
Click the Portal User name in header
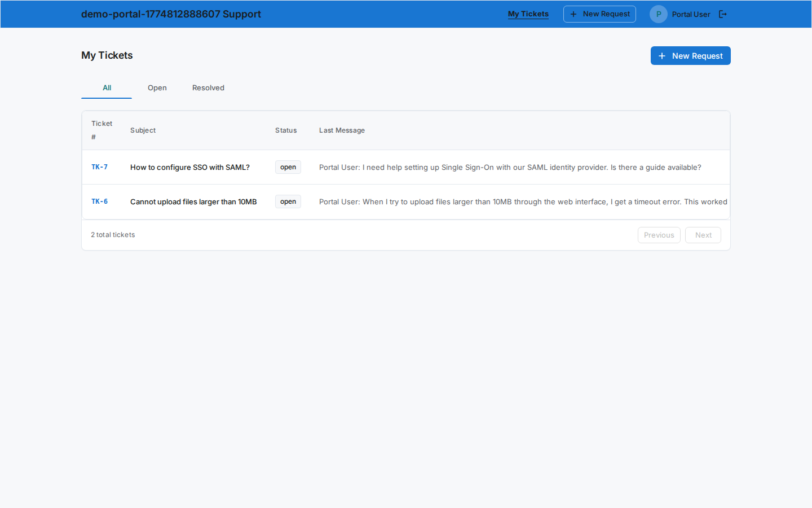pos(691,14)
